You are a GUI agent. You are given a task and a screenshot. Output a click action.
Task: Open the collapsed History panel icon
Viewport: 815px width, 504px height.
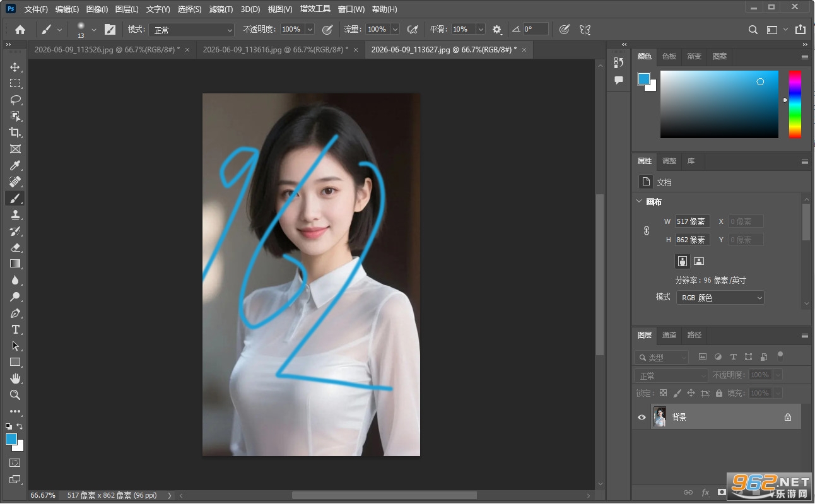pyautogui.click(x=619, y=62)
